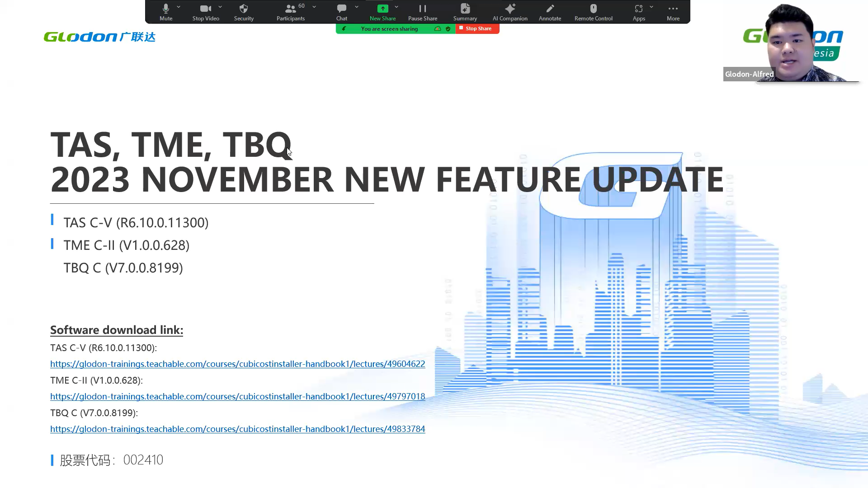Click the Glodon-Alfred name label
Image resolution: width=868 pixels, height=488 pixels.
coord(749,74)
